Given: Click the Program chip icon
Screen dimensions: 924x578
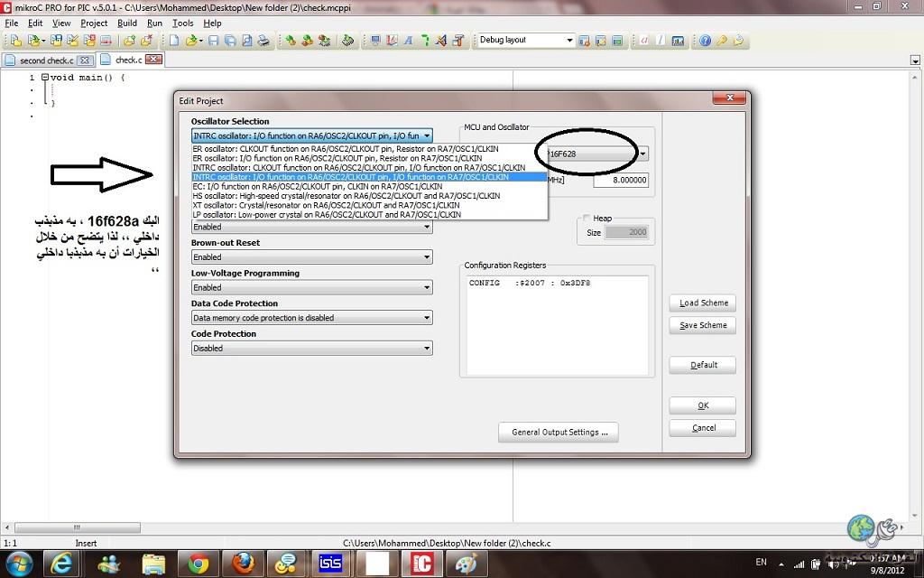Looking at the screenshot, I should pyautogui.click(x=348, y=40).
